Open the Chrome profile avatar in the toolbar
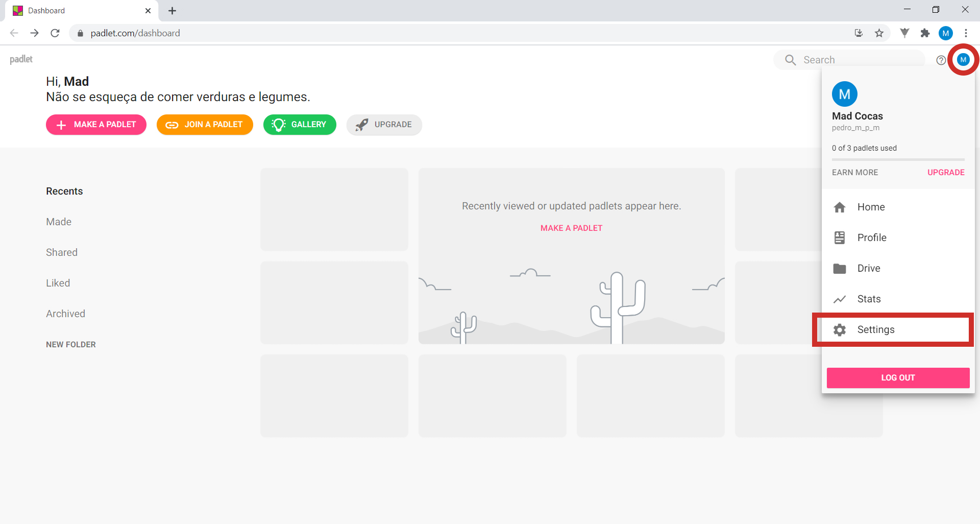Screen dimensions: 980x524 click(946, 33)
